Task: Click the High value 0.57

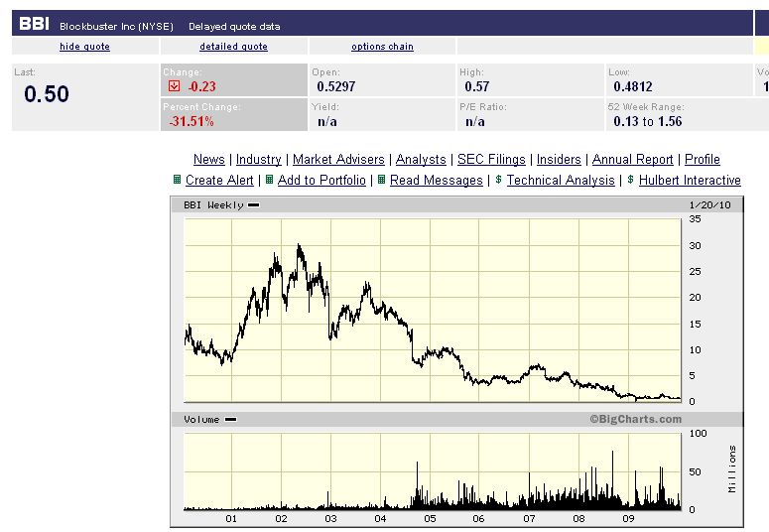Action: 476,87
